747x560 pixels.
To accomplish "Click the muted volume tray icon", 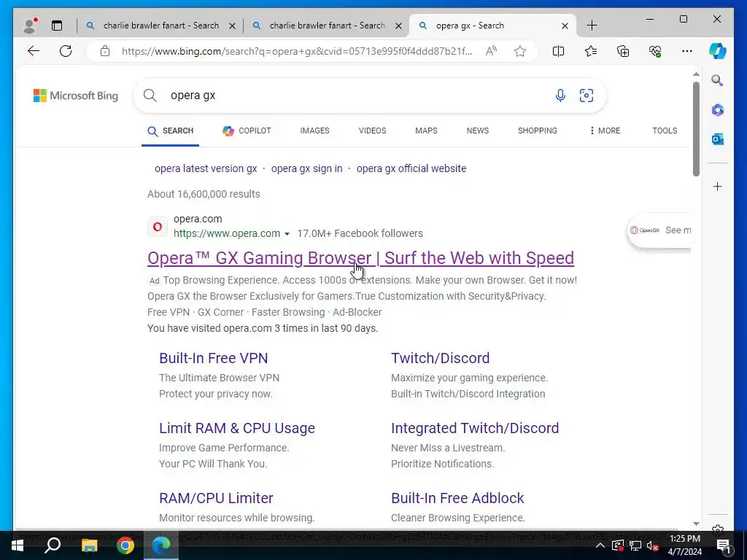I will 653,545.
